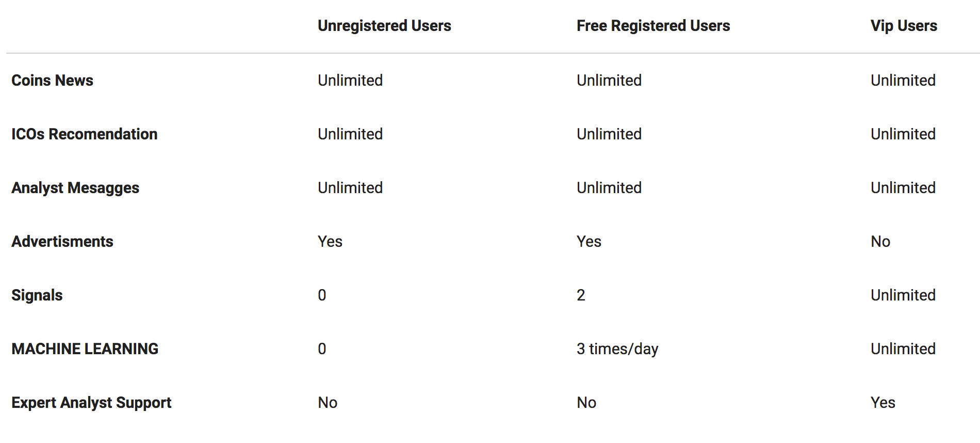The height and width of the screenshot is (443, 980).
Task: Click Vip Users Unlimited for Analyst Mesagges
Action: click(x=903, y=188)
